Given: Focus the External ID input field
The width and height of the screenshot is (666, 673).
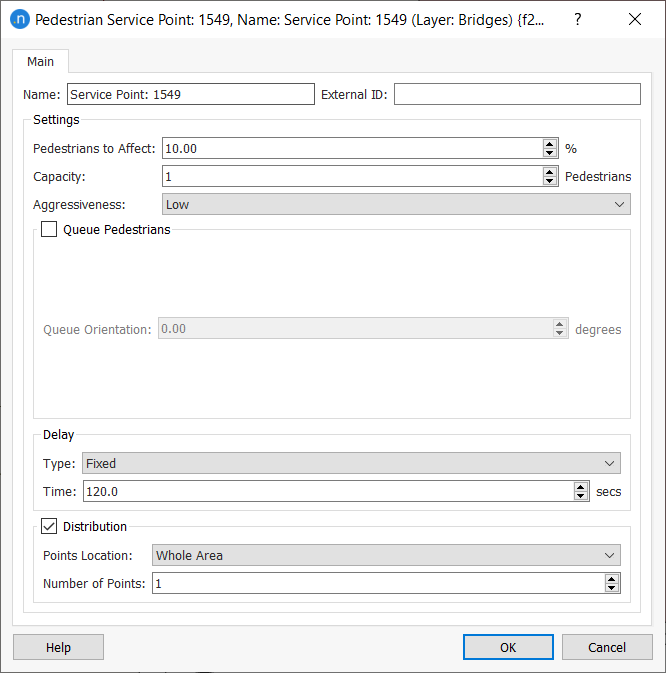Looking at the screenshot, I should coord(517,94).
